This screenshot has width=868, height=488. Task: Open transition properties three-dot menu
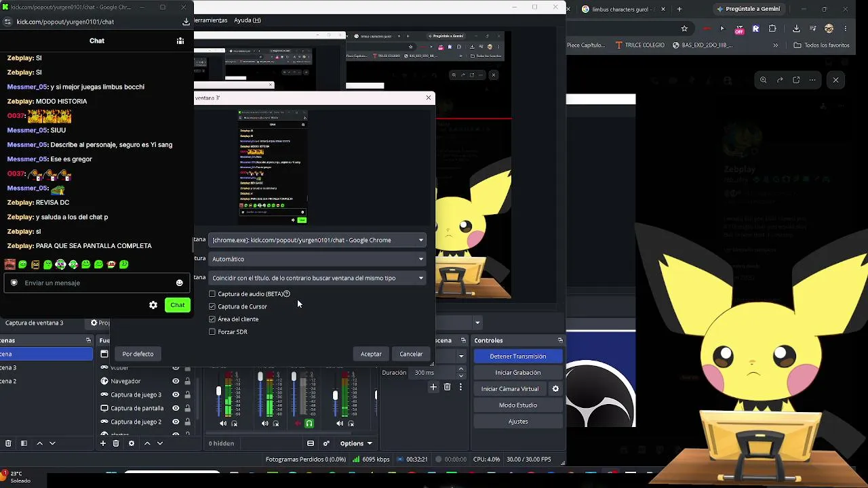[x=461, y=387]
